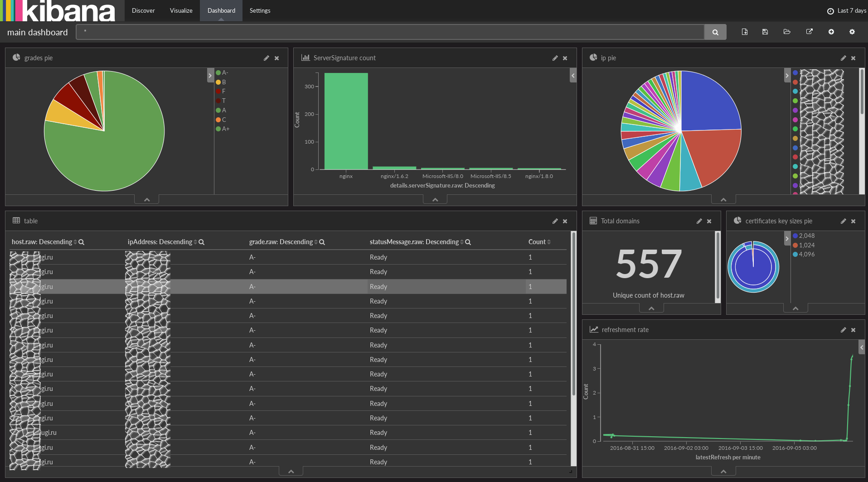Image resolution: width=868 pixels, height=482 pixels.
Task: Open spy panel under ip pie
Action: click(x=723, y=200)
